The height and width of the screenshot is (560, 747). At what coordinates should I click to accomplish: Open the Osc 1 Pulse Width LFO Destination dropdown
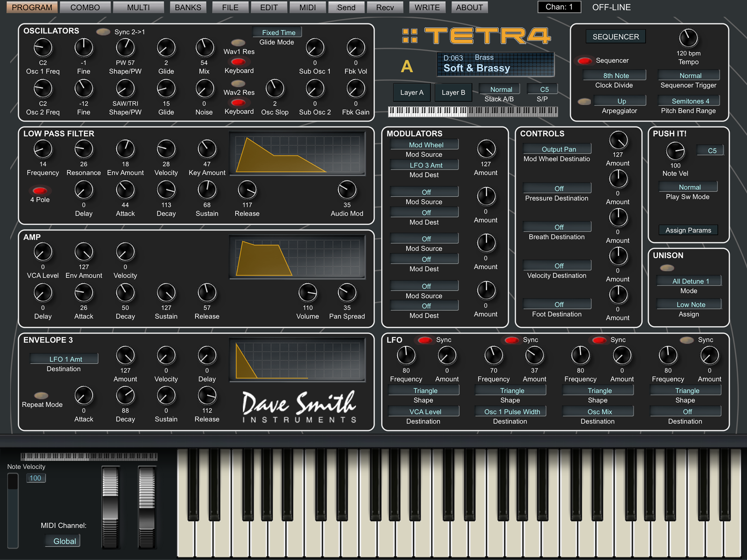[x=510, y=412]
